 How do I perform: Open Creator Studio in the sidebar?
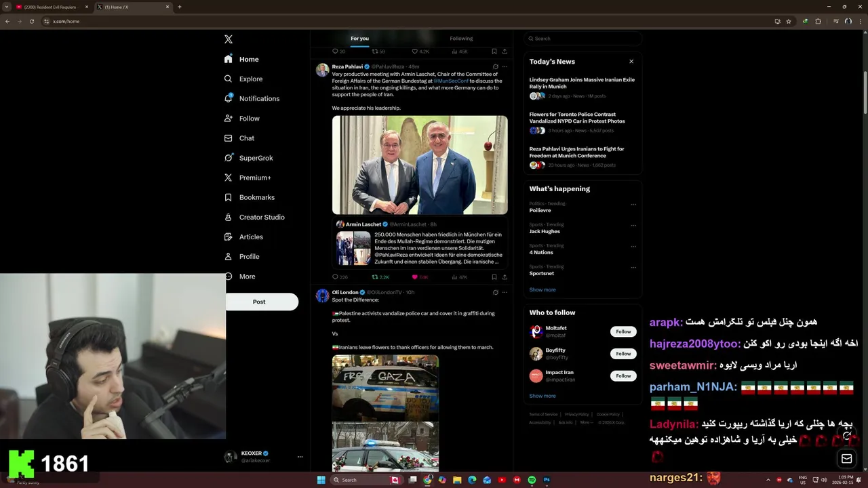254,217
